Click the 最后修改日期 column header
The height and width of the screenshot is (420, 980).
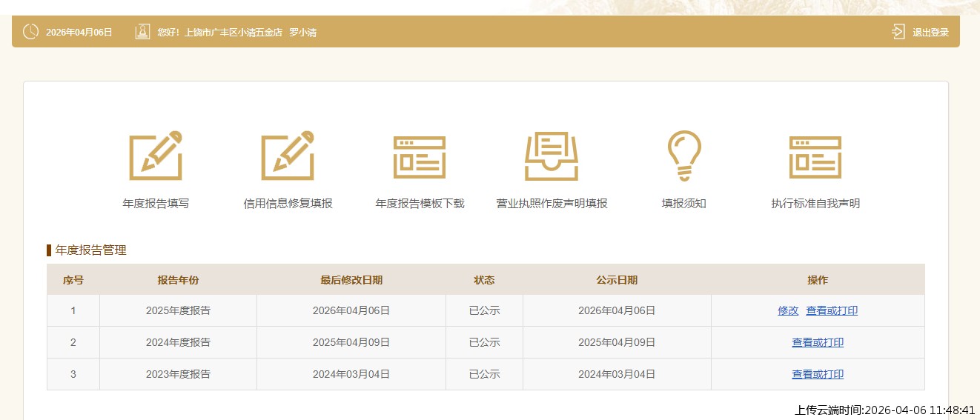351,280
